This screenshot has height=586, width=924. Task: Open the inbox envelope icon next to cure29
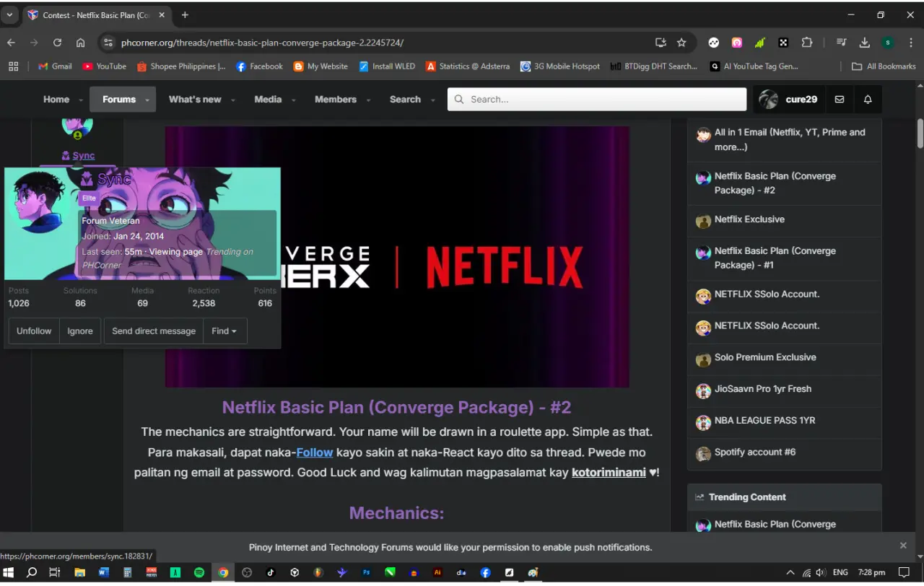click(x=839, y=100)
